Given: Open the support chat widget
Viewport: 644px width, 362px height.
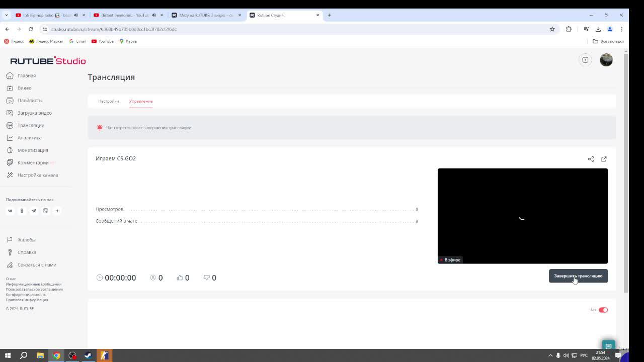Looking at the screenshot, I should pyautogui.click(x=608, y=346).
